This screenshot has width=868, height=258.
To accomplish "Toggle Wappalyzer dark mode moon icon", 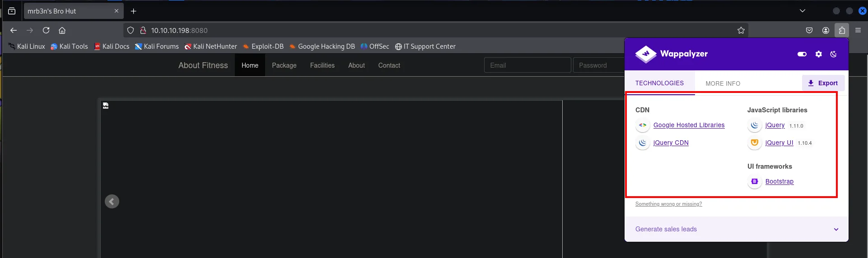I will coord(834,54).
